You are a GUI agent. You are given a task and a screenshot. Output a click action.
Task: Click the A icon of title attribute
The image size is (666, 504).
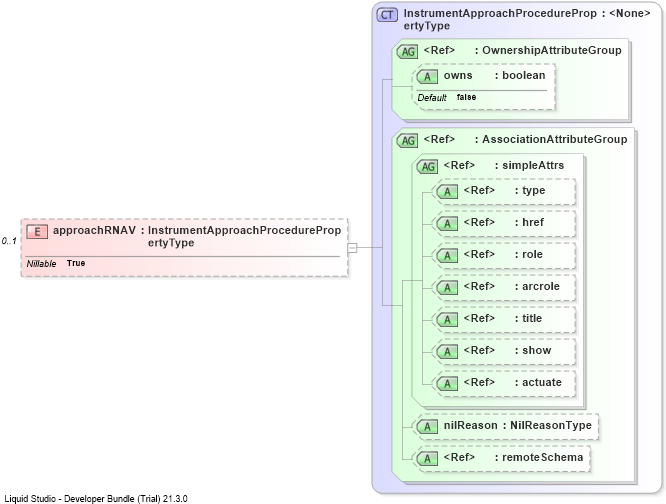(447, 320)
